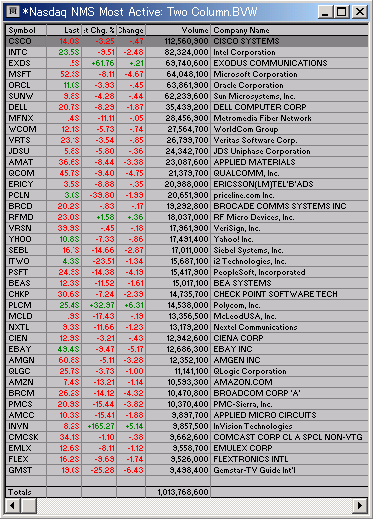373x519 pixels.
Task: Select the INVN InVision Technologies row
Action: pos(187,426)
